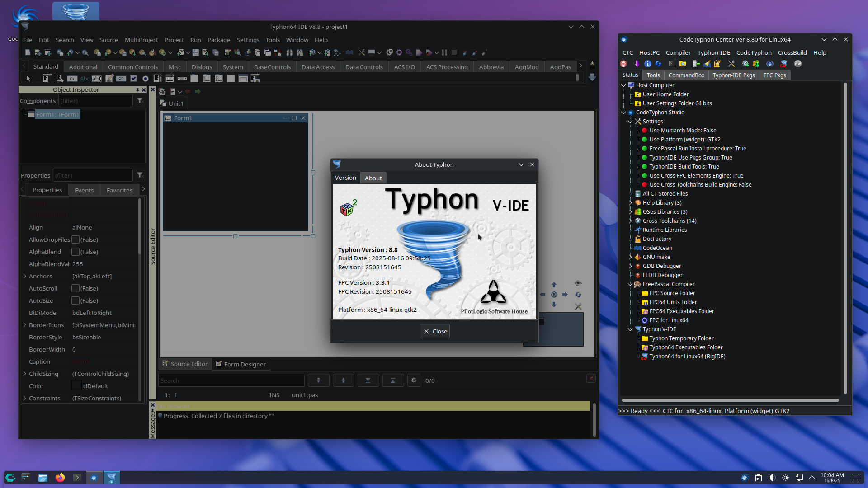
Task: Open Firefox from the taskbar
Action: point(60,478)
